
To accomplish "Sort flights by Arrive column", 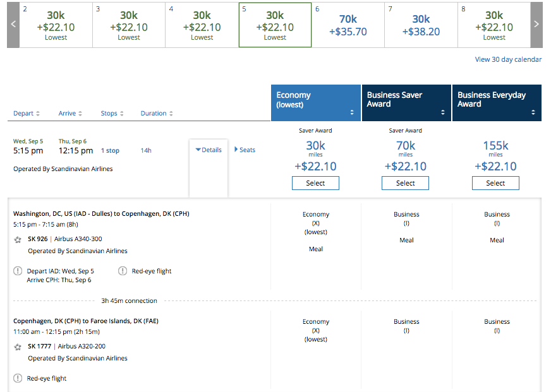I will pyautogui.click(x=71, y=114).
